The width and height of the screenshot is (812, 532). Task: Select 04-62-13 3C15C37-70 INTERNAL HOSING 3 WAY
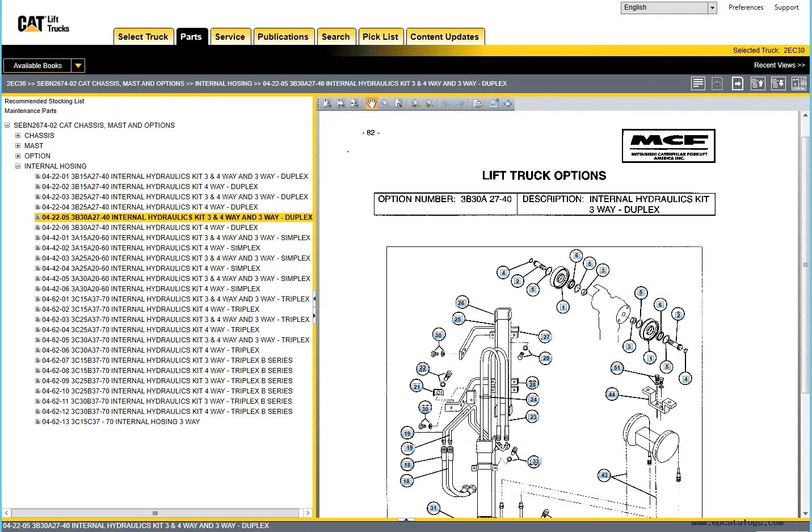pyautogui.click(x=121, y=422)
